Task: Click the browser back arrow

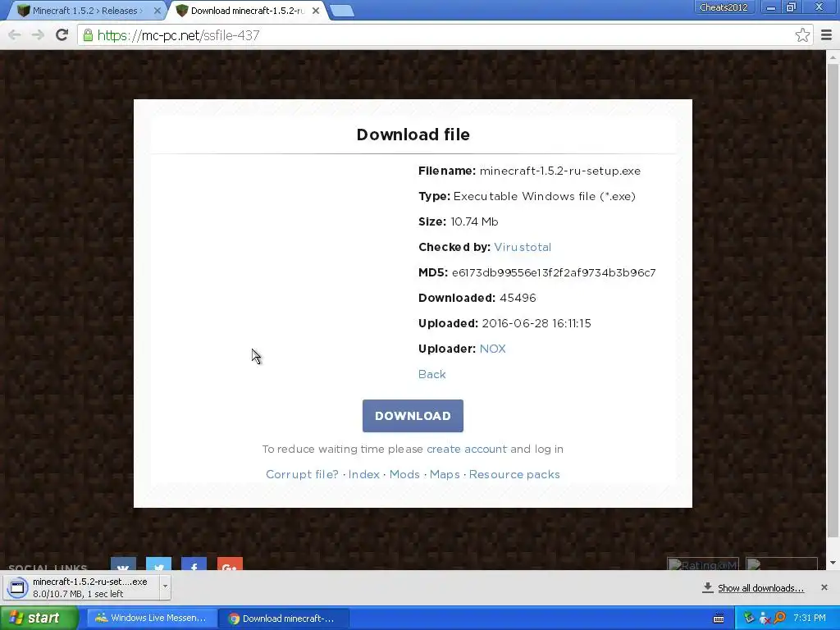Action: 15,35
